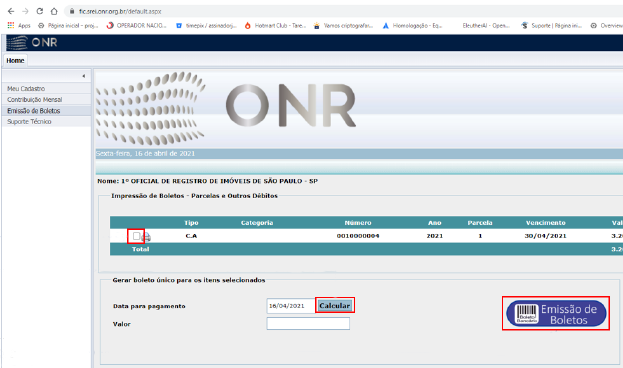The width and height of the screenshot is (623, 368).
Task: Click the Valor input field
Action: [308, 323]
